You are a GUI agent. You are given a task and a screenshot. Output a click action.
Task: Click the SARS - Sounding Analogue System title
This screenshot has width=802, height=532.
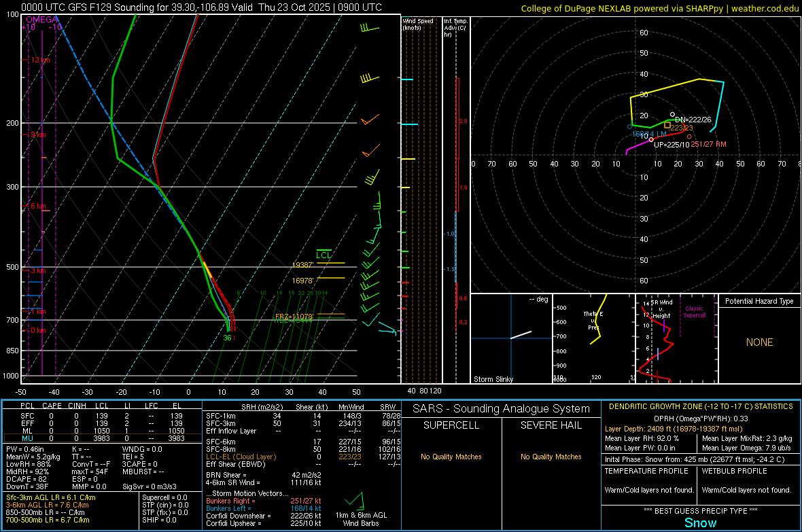pos(502,409)
